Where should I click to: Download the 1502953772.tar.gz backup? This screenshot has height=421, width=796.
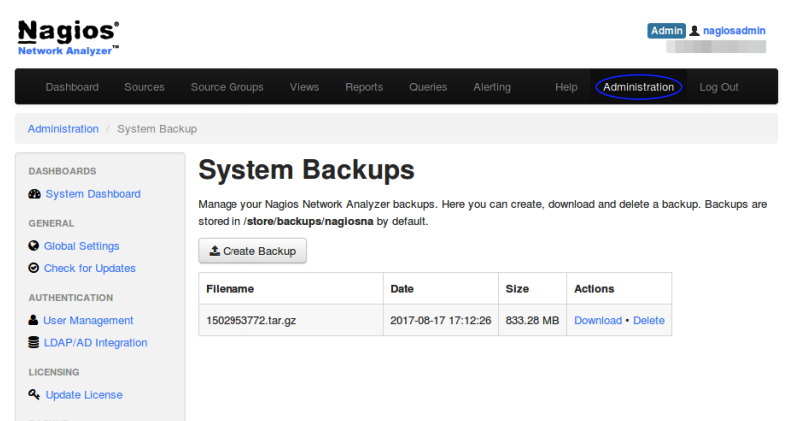click(x=598, y=320)
